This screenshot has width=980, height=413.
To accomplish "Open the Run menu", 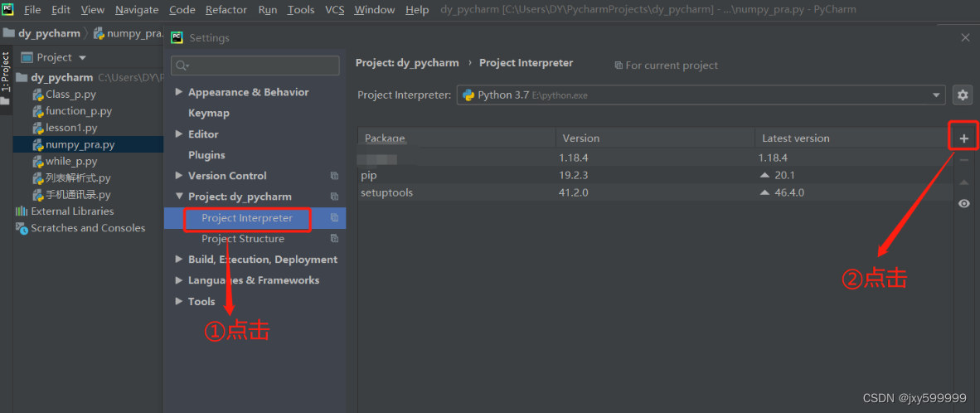I will tap(268, 9).
